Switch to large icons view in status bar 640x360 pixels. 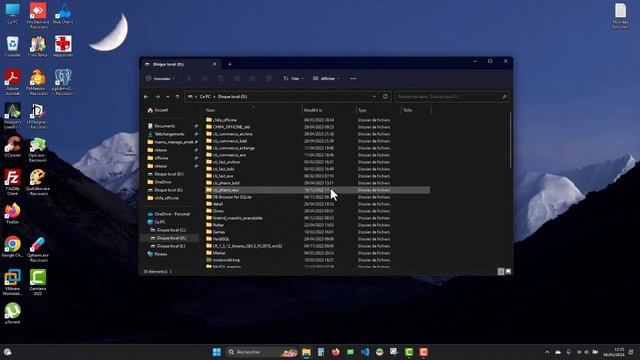pos(508,271)
